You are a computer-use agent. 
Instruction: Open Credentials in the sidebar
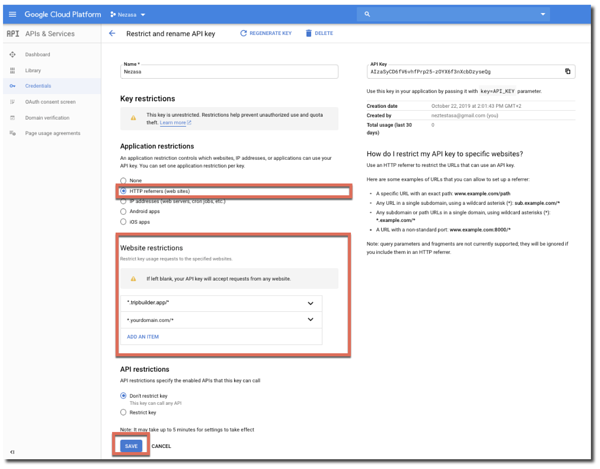click(38, 86)
